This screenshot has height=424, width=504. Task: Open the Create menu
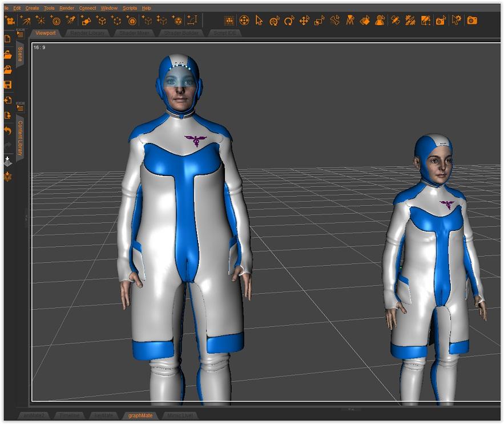pyautogui.click(x=32, y=8)
